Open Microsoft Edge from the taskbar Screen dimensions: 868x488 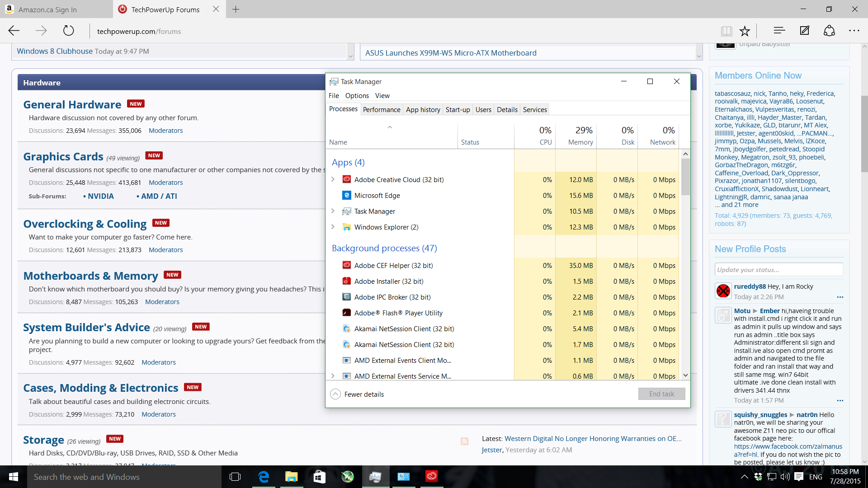[x=264, y=477]
